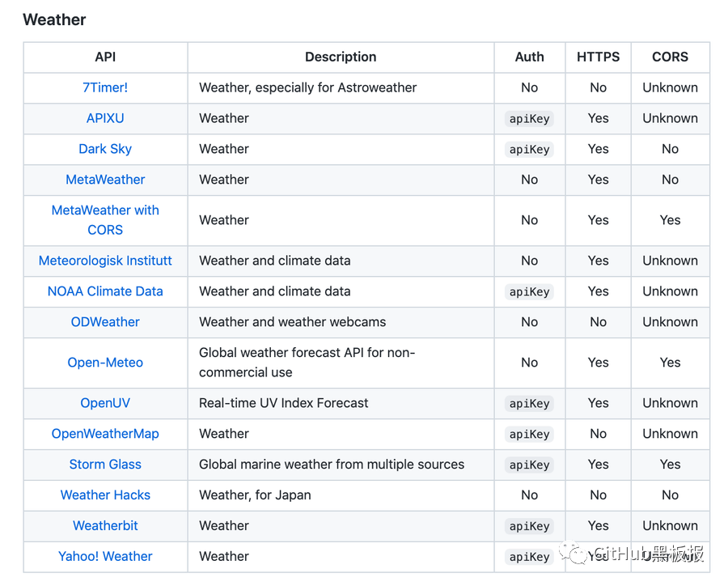This screenshot has width=728, height=586.
Task: Open the Storm Glass link
Action: [105, 465]
